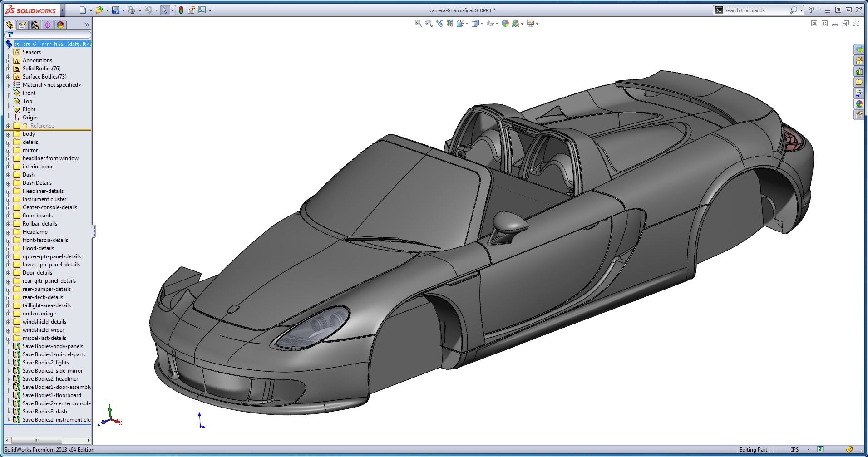Click the feature tree horizontal scrollbar
Screen dimensions: 868x457
coord(37,440)
